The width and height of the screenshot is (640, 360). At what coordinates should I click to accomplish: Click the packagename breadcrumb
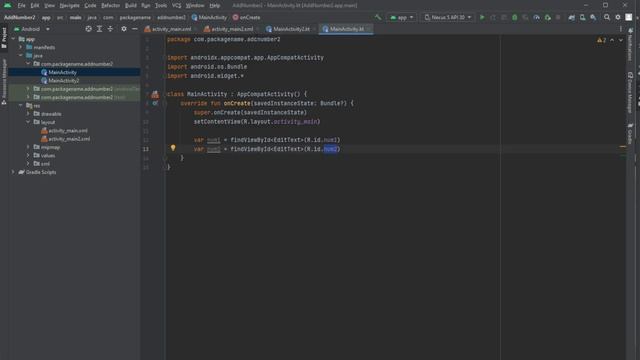click(x=135, y=18)
